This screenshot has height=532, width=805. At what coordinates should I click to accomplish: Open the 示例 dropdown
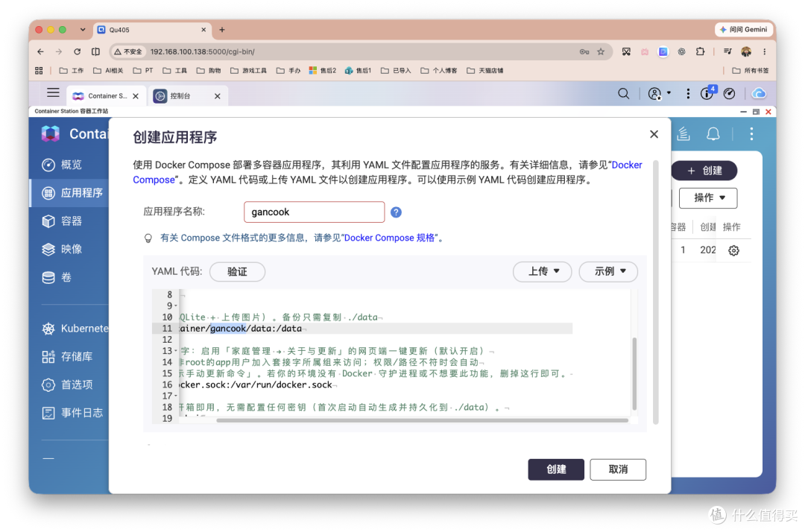point(608,271)
